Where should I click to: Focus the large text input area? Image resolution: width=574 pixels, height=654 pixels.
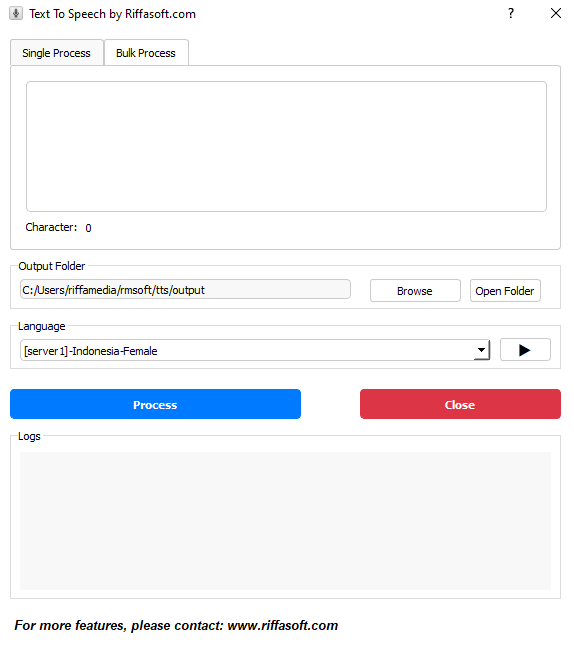tap(286, 146)
